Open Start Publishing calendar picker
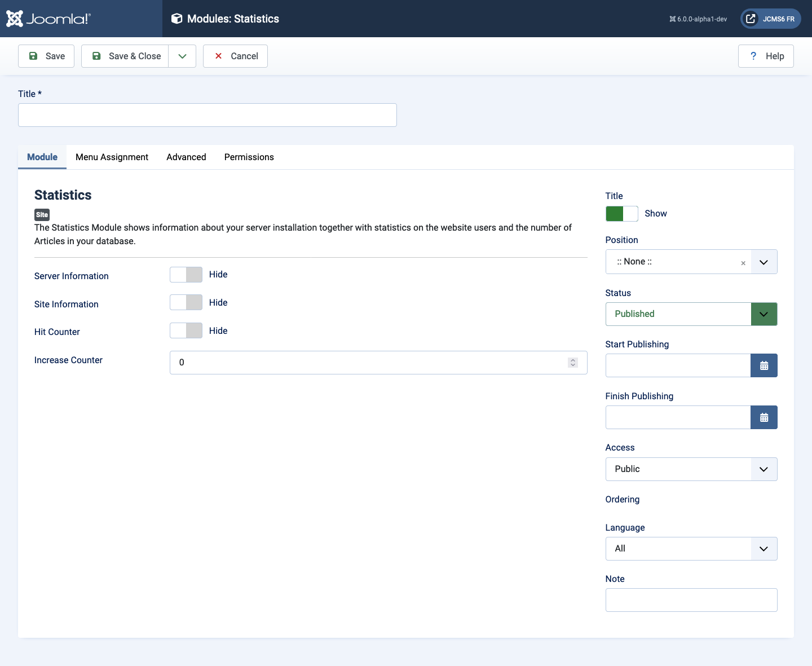Viewport: 812px width, 666px height. click(x=764, y=365)
